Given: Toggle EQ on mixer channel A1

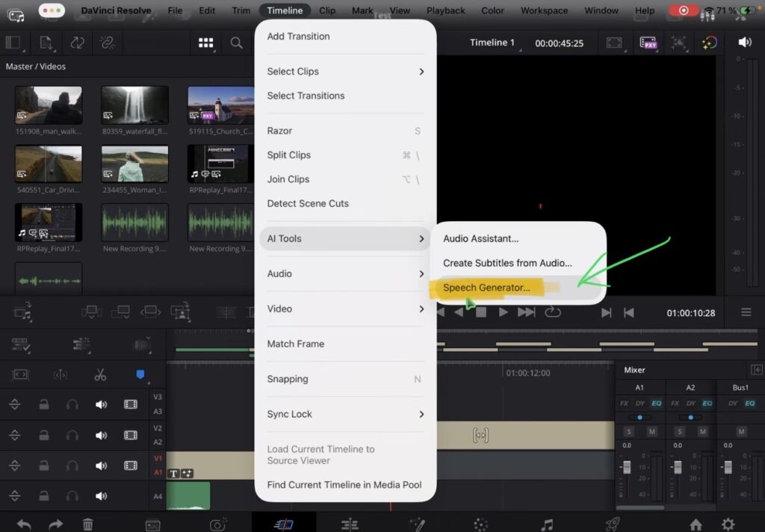Looking at the screenshot, I should 656,403.
